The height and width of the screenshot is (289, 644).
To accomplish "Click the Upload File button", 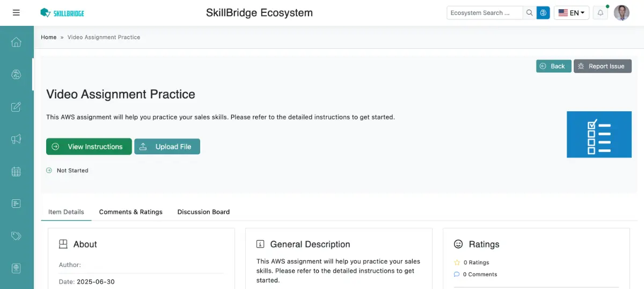I will tap(167, 147).
